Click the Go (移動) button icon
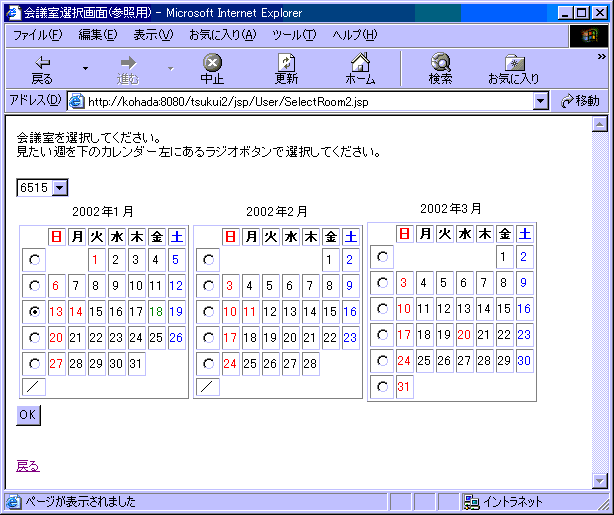 pyautogui.click(x=569, y=101)
